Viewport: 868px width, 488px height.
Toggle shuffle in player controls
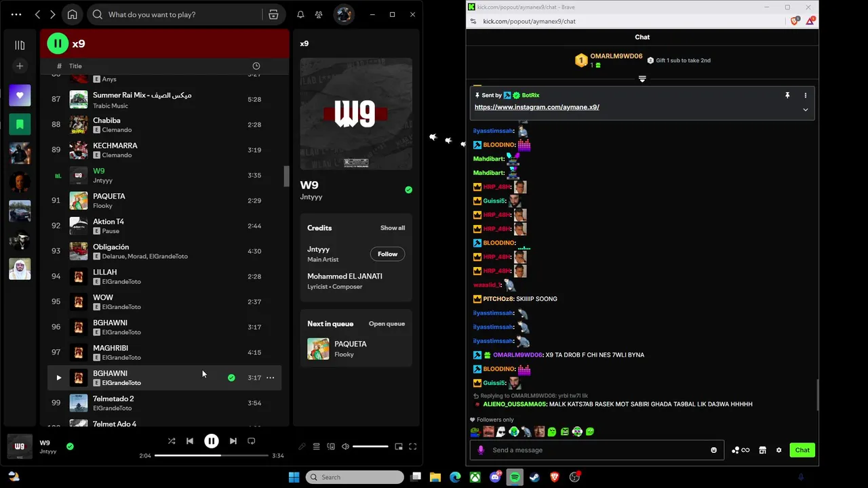coord(172,441)
